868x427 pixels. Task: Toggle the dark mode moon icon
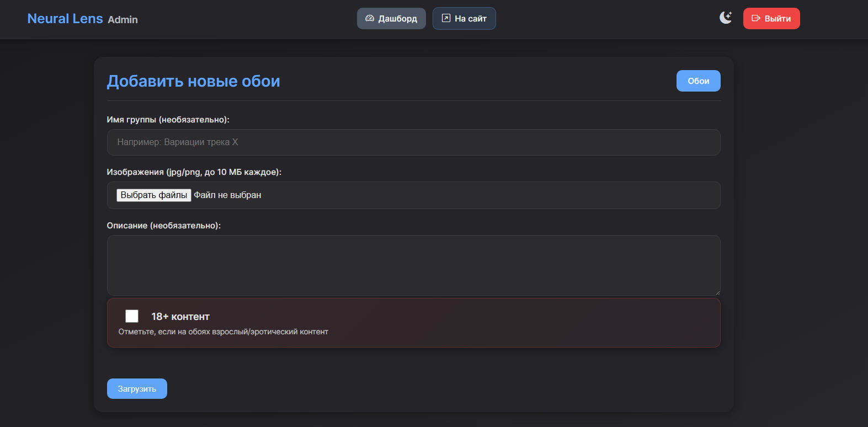point(725,18)
